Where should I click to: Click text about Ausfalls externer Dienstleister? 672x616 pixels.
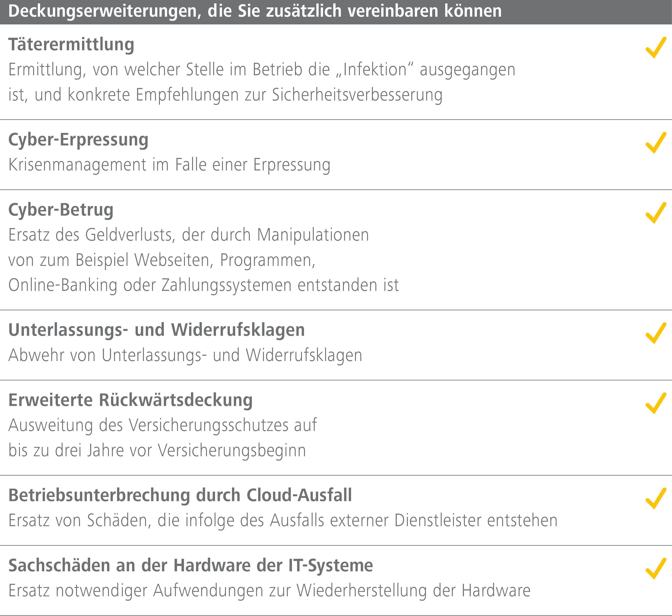[x=283, y=521]
